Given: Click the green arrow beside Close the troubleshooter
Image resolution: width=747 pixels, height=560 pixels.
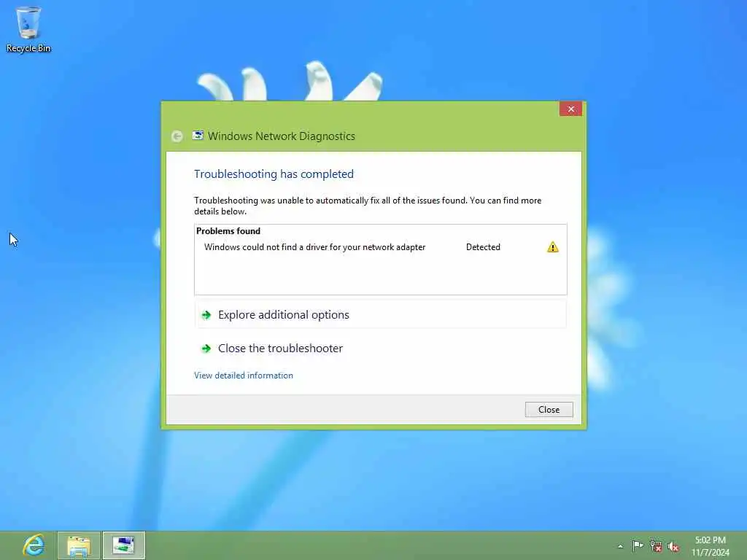Looking at the screenshot, I should click(206, 349).
